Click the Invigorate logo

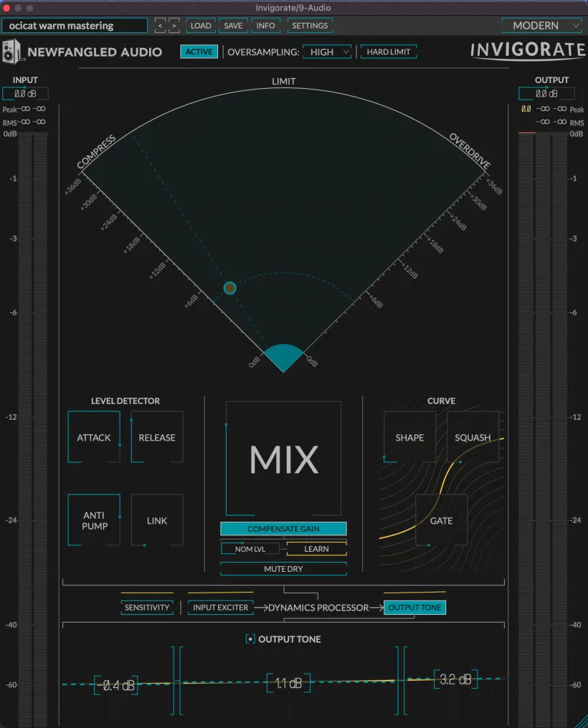pyautogui.click(x=528, y=50)
